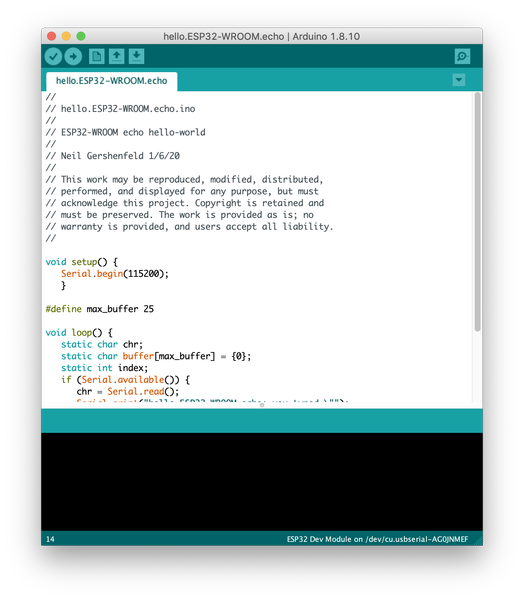Click the 'static char chr;' line
Image resolution: width=524 pixels, height=600 pixels.
tap(102, 344)
